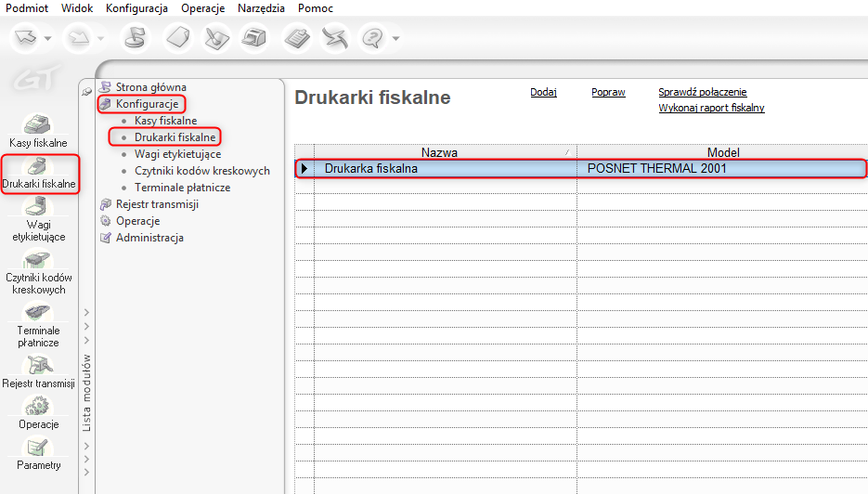This screenshot has width=868, height=494.
Task: Click the crossed arrows toolbar icon
Action: click(335, 38)
